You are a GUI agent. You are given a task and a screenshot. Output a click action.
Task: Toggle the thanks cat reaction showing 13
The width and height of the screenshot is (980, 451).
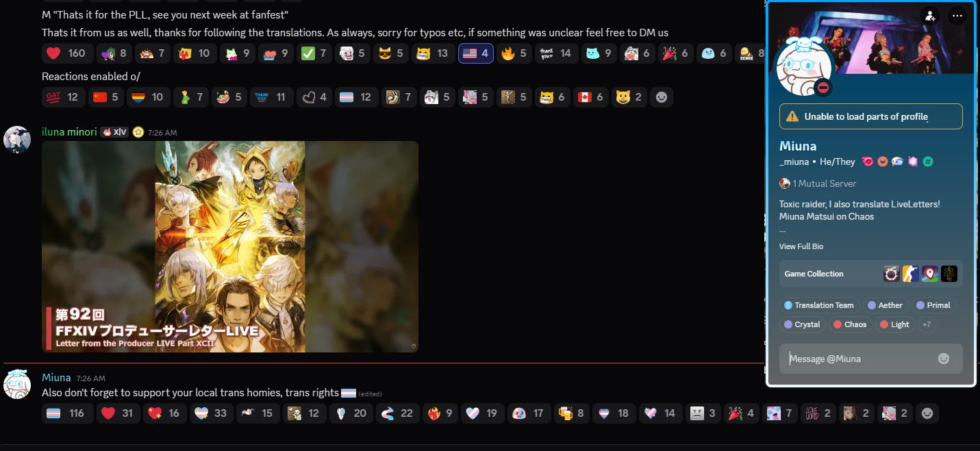434,53
